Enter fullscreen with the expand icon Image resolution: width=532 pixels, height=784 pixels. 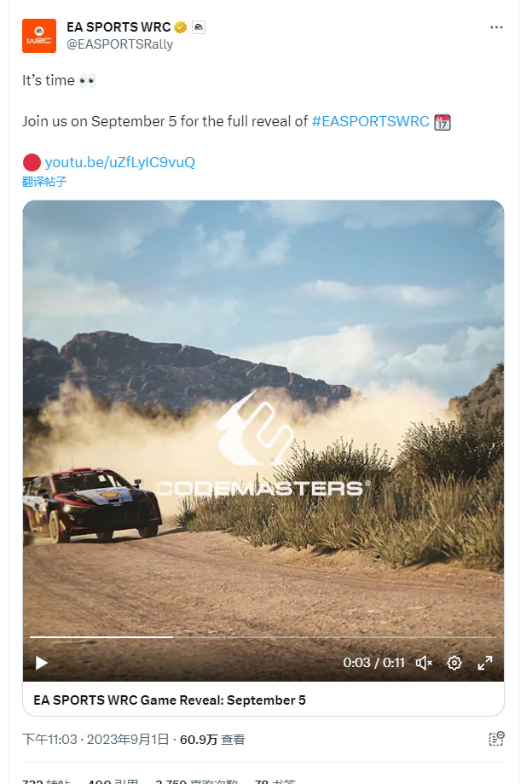484,663
